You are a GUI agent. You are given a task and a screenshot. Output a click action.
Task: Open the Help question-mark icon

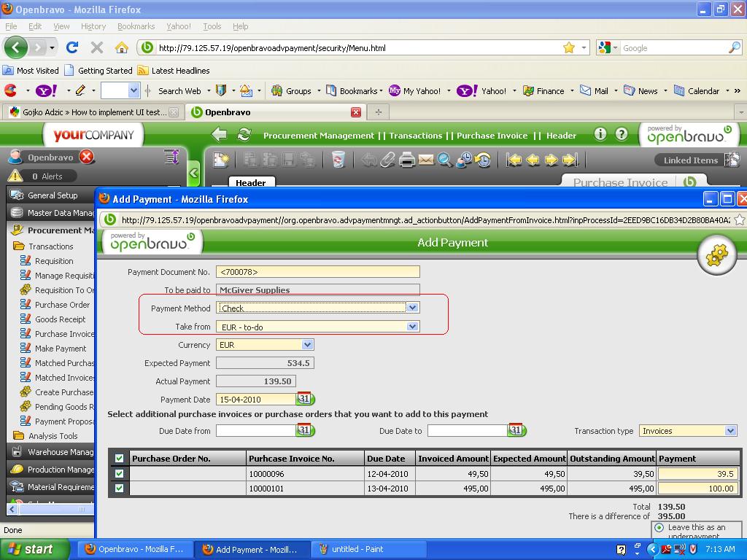click(x=622, y=134)
